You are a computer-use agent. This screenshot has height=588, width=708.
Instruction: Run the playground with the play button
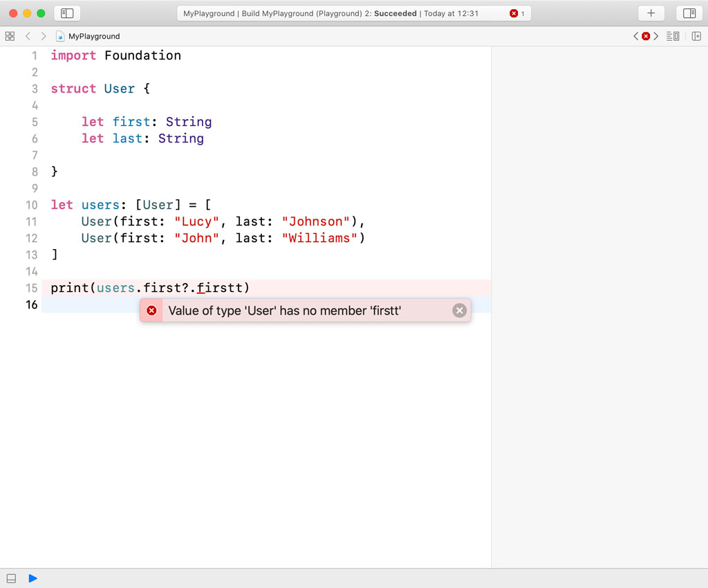click(32, 578)
